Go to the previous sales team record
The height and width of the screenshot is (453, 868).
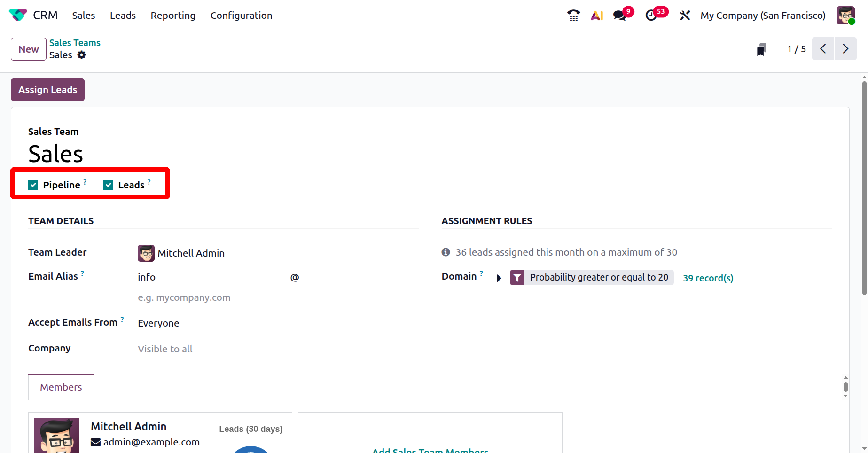823,49
